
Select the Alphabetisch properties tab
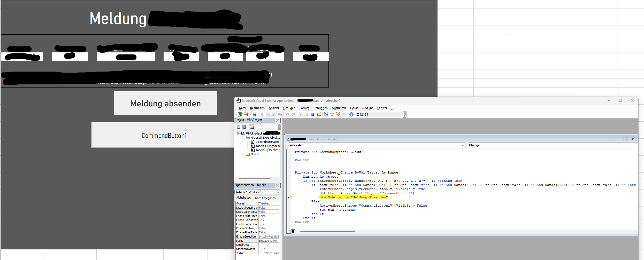pos(244,198)
